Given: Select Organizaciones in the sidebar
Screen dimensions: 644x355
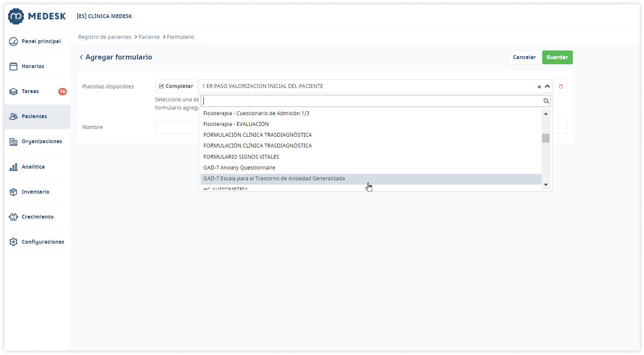Looking at the screenshot, I should click(37, 141).
